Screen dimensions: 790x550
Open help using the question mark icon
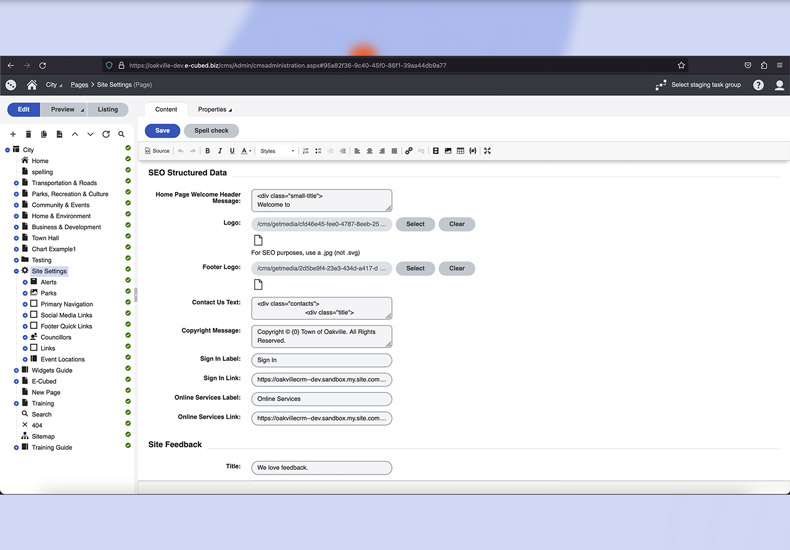758,85
